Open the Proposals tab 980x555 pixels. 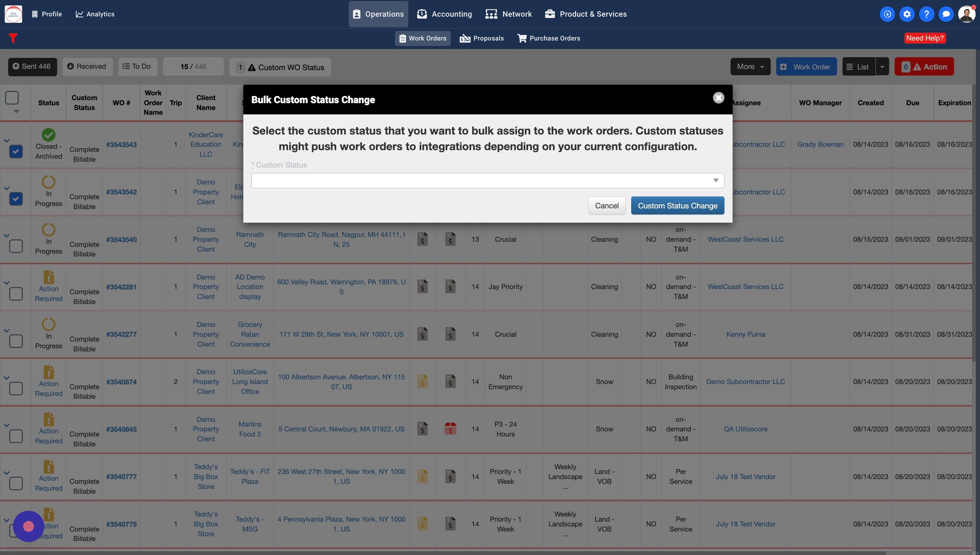(482, 38)
